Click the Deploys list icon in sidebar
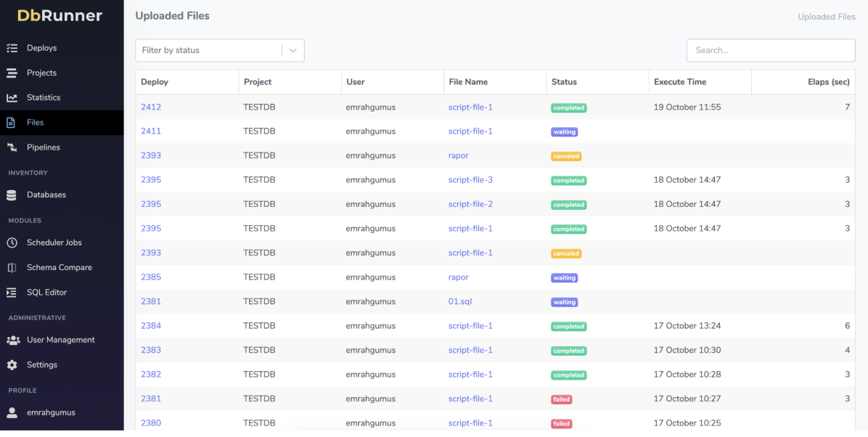Image resolution: width=868 pixels, height=437 pixels. coord(12,48)
